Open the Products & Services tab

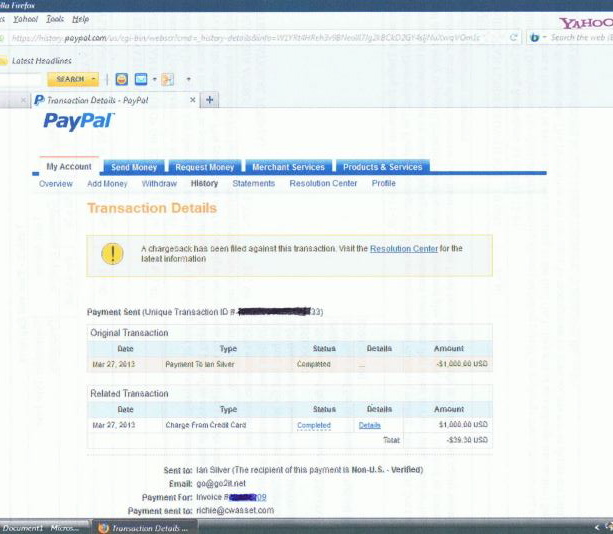coord(383,167)
